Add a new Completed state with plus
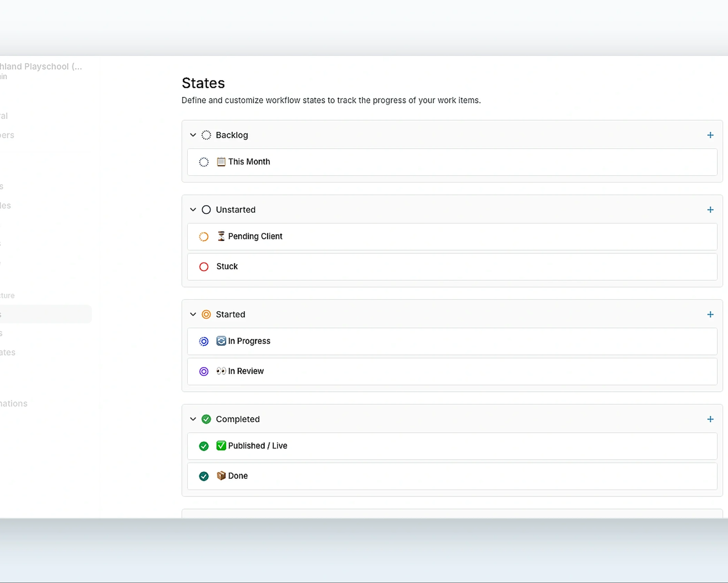This screenshot has width=728, height=583. click(710, 420)
